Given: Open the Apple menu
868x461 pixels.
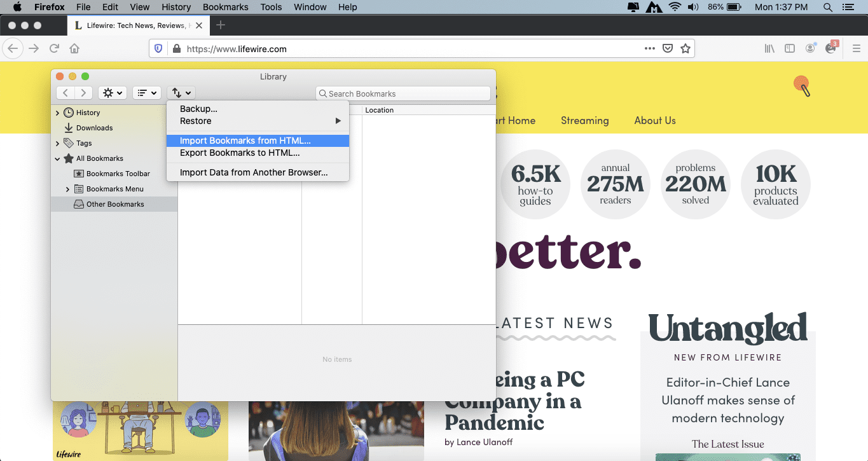Looking at the screenshot, I should coord(17,7).
